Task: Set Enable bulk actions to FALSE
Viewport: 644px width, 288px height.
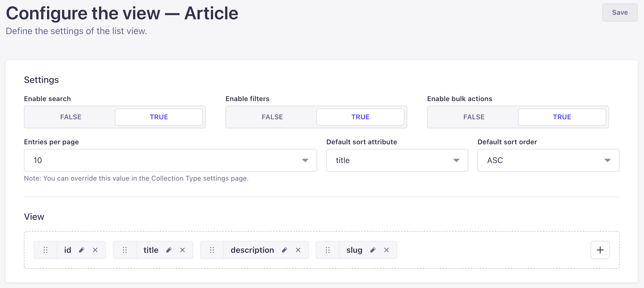Action: click(x=473, y=117)
